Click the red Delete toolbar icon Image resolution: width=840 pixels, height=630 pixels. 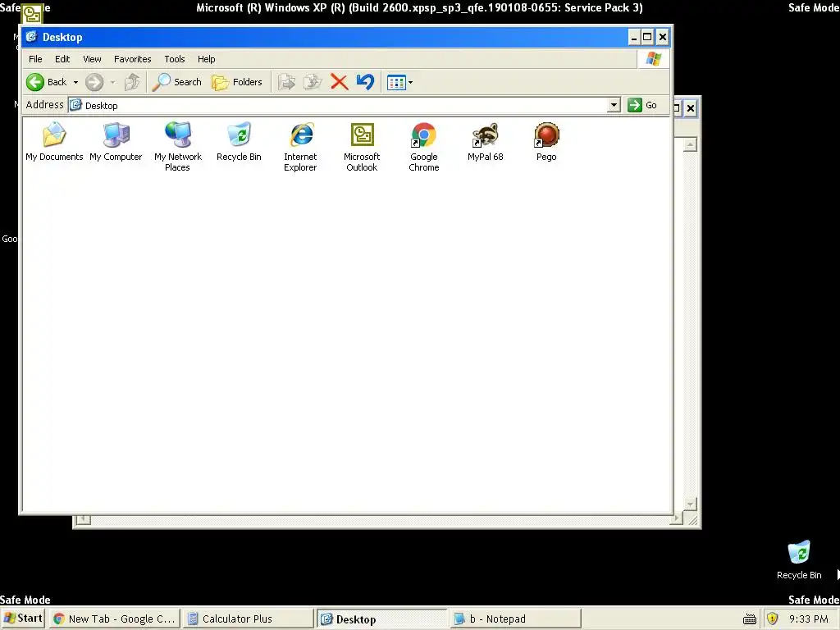point(339,82)
